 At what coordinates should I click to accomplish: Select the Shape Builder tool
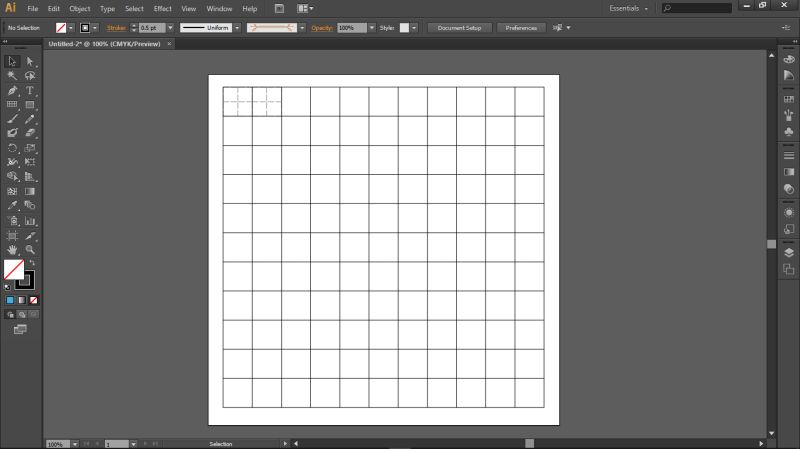coord(12,177)
